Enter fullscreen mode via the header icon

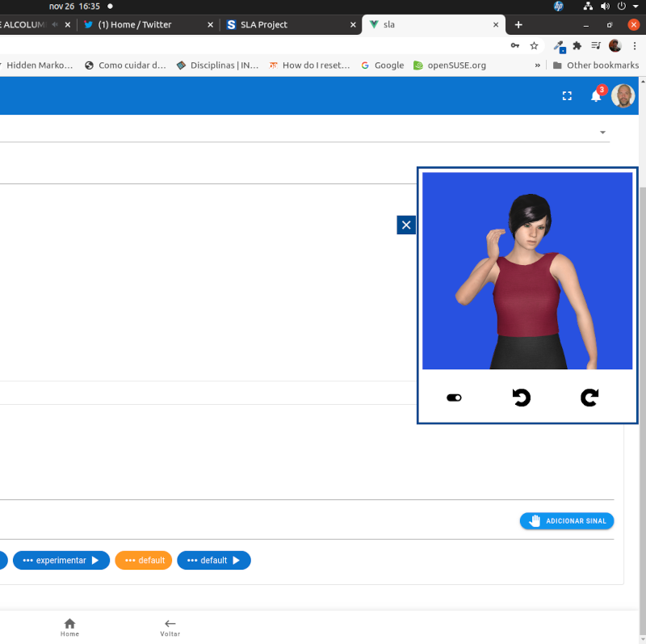[567, 96]
